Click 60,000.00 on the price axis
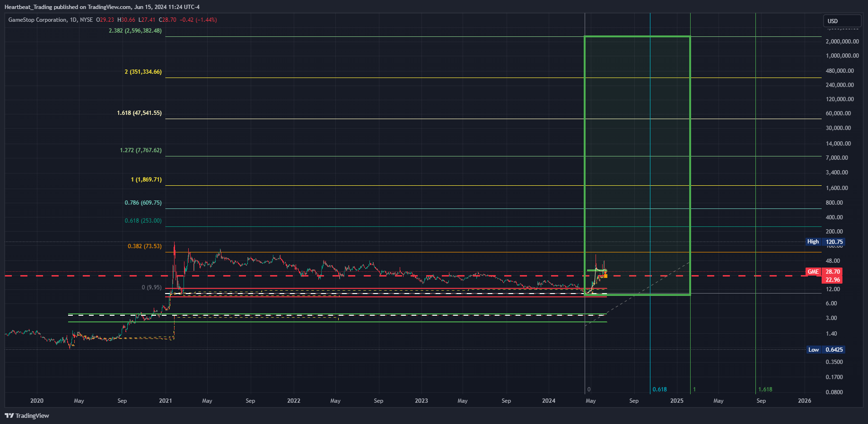This screenshot has width=868, height=424. coord(838,113)
